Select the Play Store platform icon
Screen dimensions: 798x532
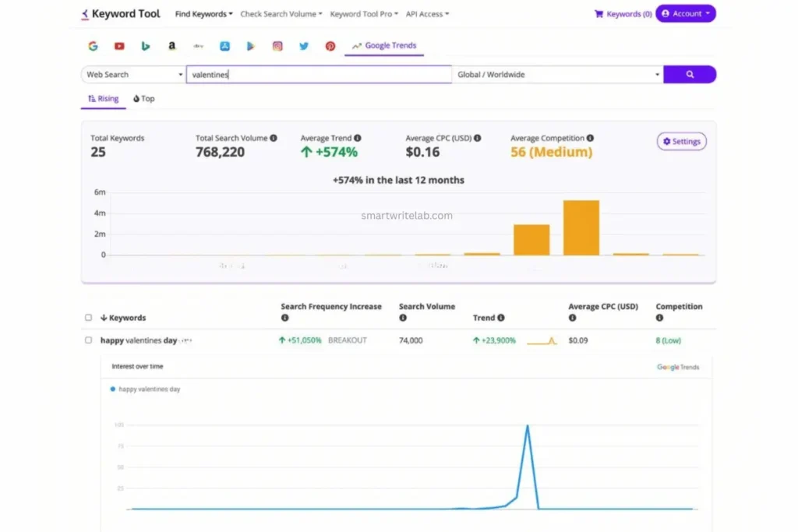250,46
